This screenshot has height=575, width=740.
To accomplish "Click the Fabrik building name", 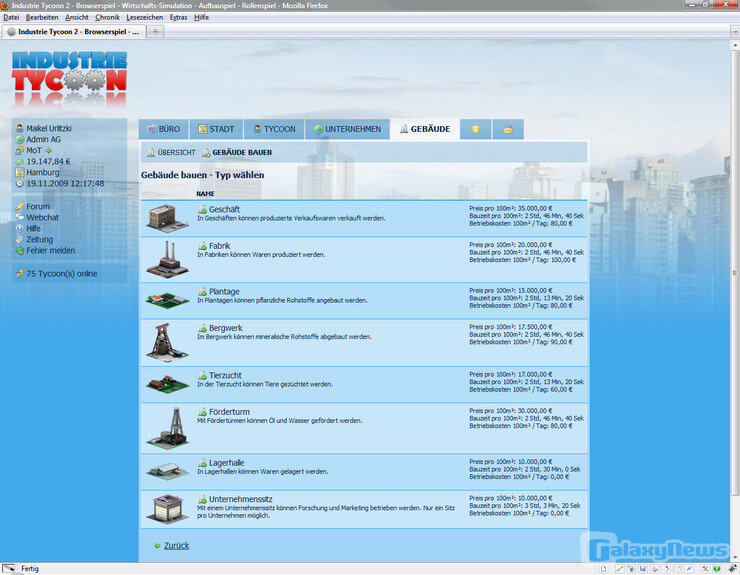I will (219, 246).
